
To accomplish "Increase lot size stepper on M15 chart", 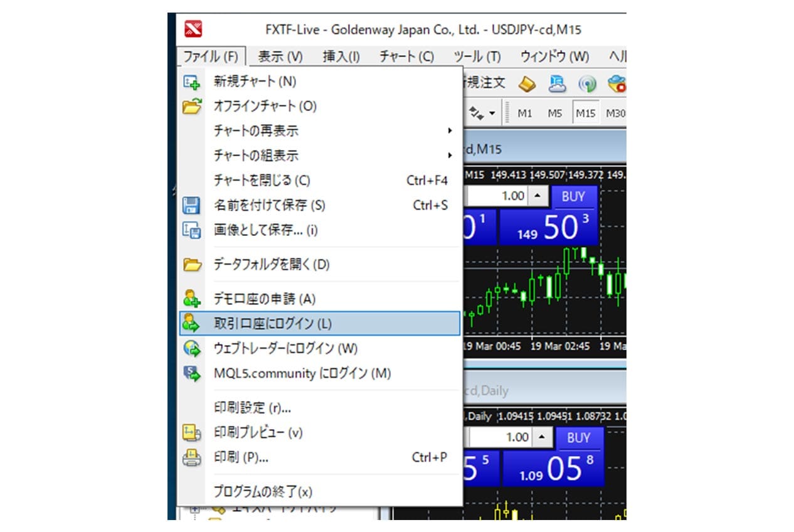I will [539, 196].
